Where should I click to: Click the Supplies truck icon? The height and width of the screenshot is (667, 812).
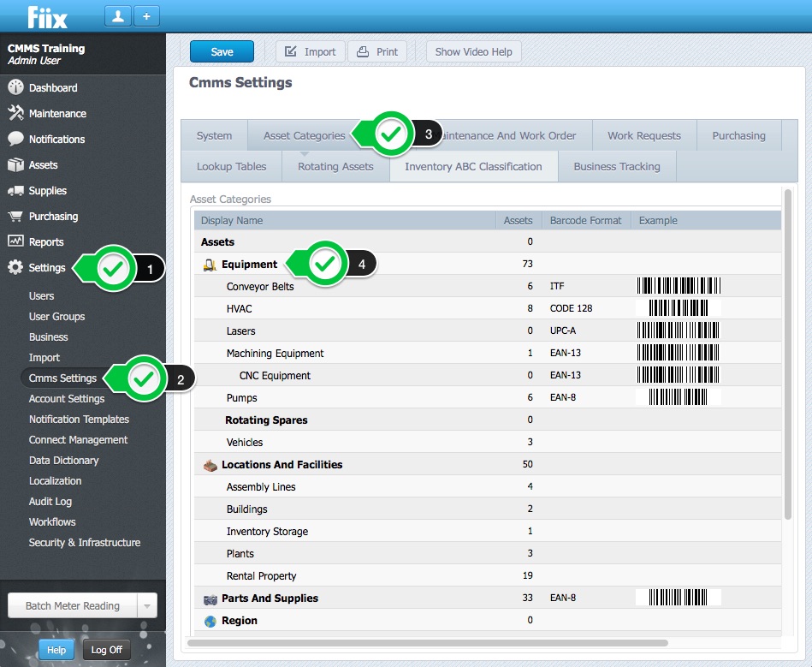(x=15, y=191)
